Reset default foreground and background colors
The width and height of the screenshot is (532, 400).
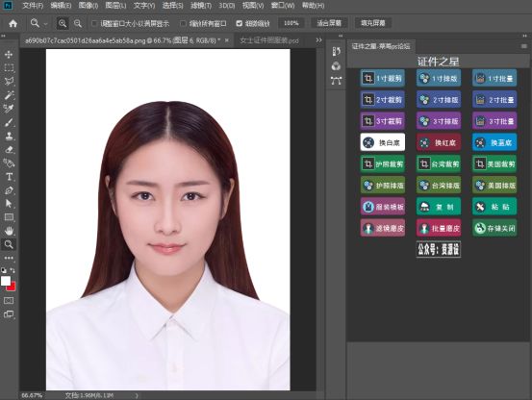(x=4, y=270)
